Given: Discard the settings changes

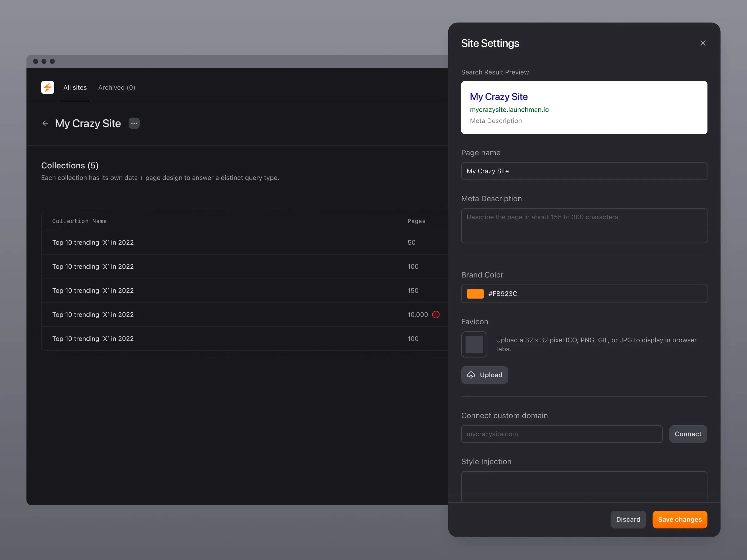Looking at the screenshot, I should coord(628,520).
